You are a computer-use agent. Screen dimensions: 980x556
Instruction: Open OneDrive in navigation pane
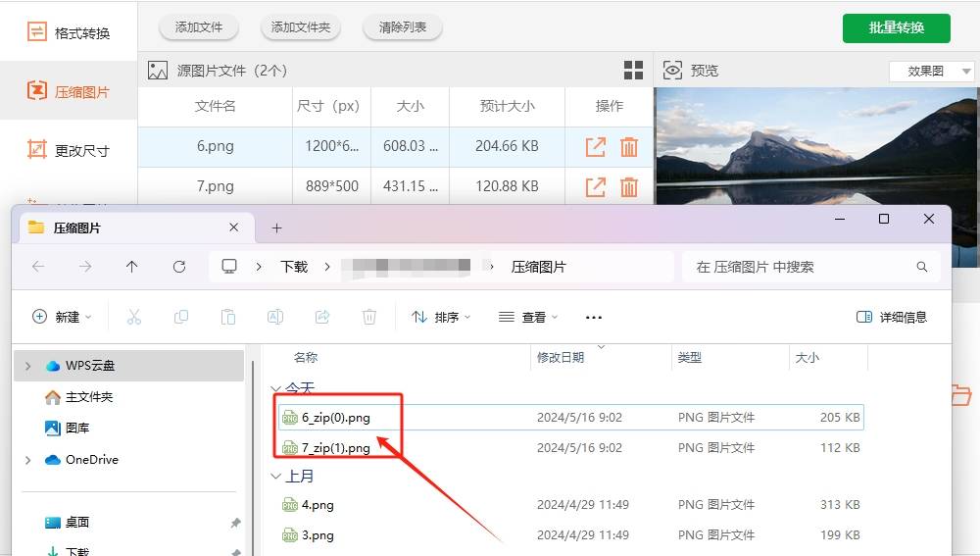pyautogui.click(x=82, y=460)
